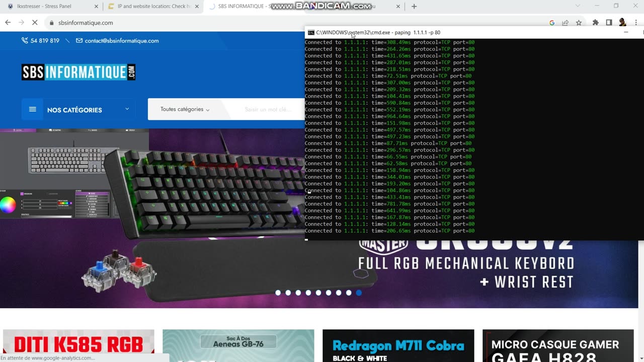This screenshot has height=362, width=644.
Task: Select the eighth carousel dot
Action: [348, 293]
